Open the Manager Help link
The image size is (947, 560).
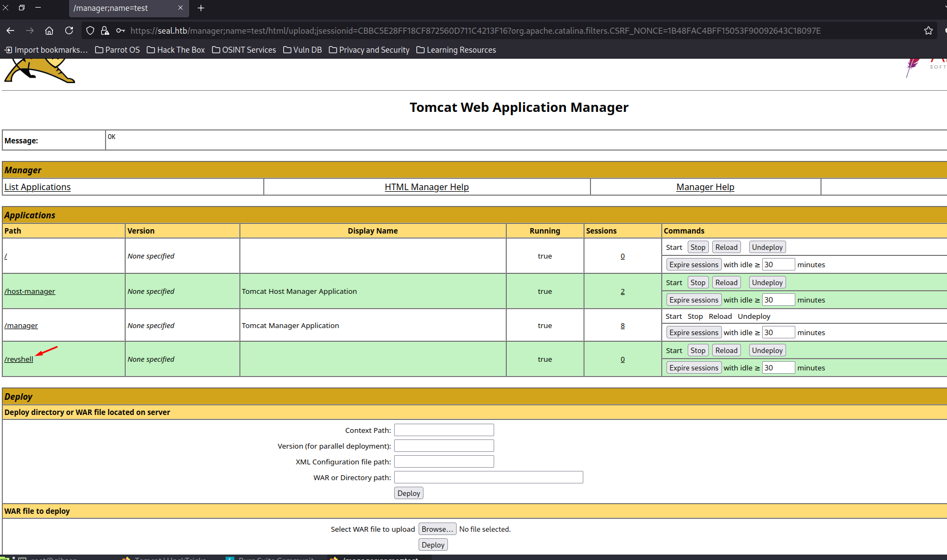[x=705, y=187]
